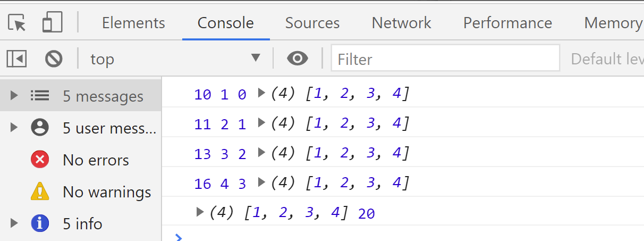Expand the 5 messages group
Image resolution: width=644 pixels, height=241 pixels.
14,96
